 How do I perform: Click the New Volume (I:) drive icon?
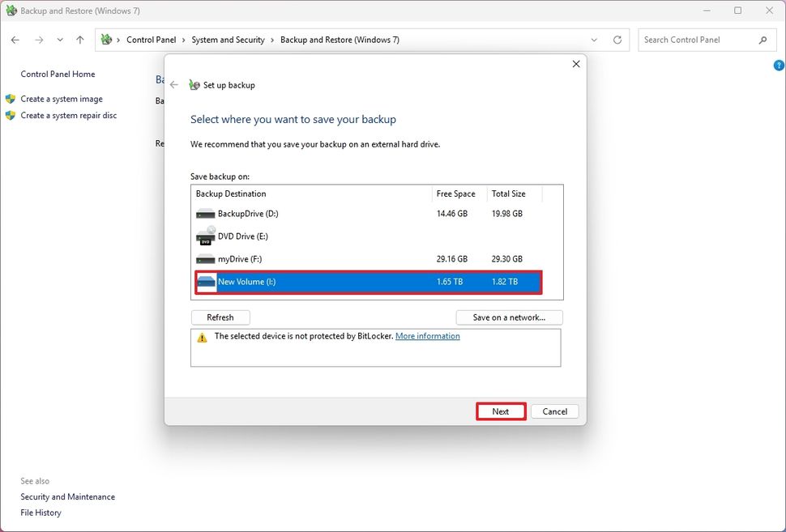pyautogui.click(x=205, y=282)
